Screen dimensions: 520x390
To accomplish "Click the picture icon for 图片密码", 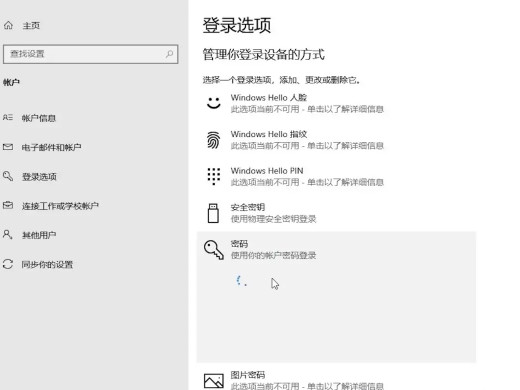I will [214, 381].
